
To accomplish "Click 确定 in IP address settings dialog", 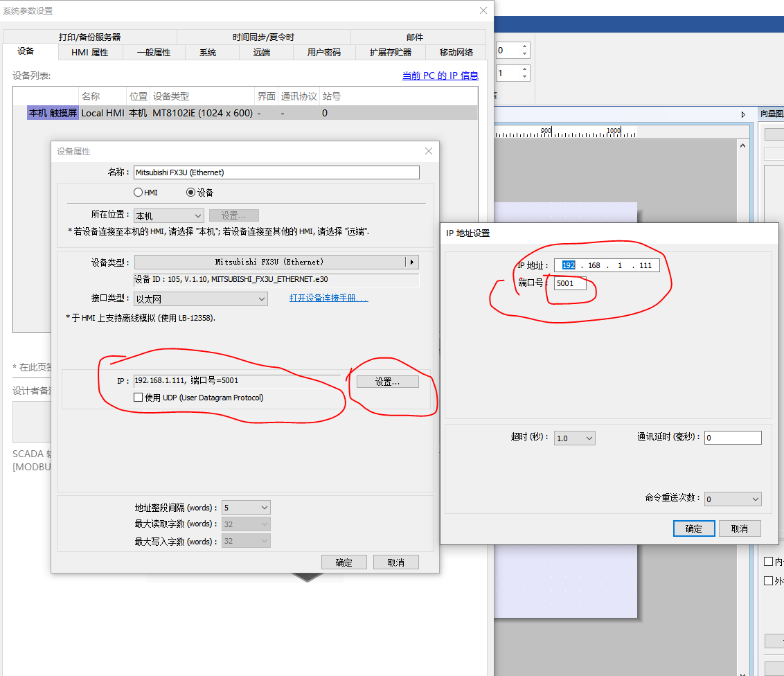I will click(x=693, y=528).
